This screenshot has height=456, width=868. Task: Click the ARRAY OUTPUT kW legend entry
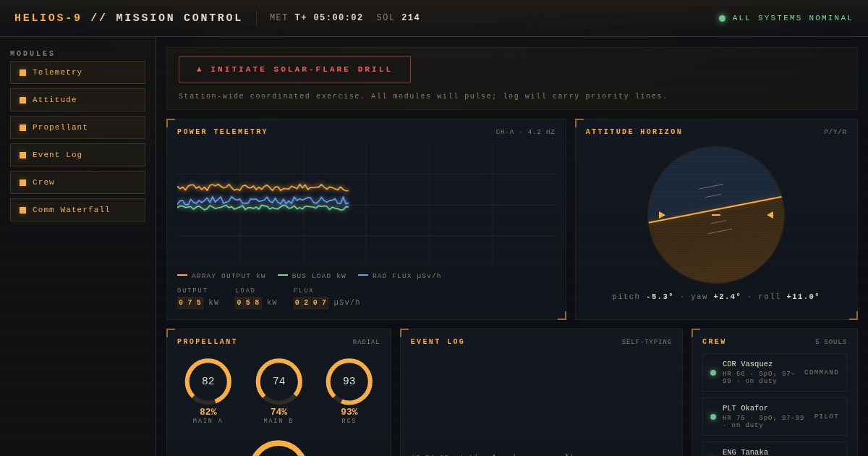click(x=221, y=276)
